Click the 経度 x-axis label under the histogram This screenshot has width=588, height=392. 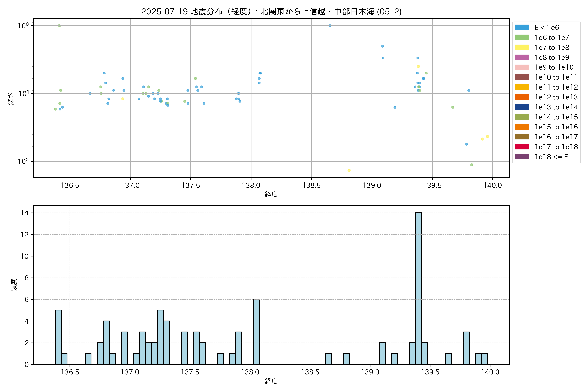coord(271,381)
